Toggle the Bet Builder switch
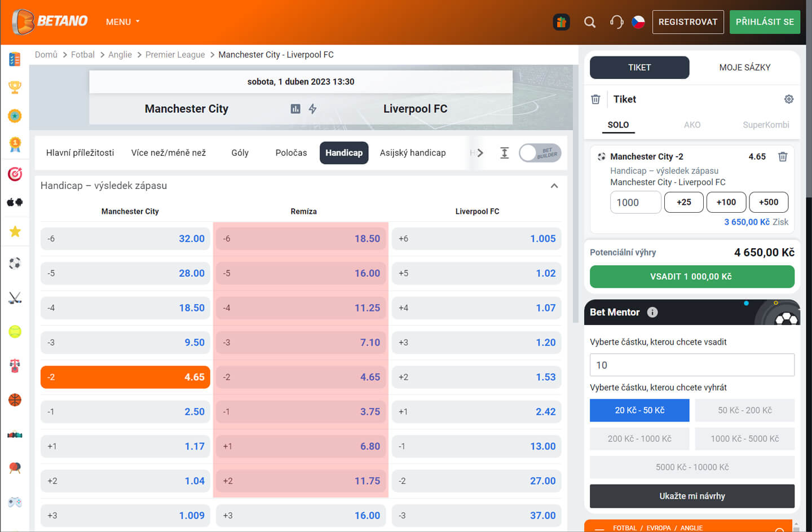The image size is (812, 532). click(540, 153)
